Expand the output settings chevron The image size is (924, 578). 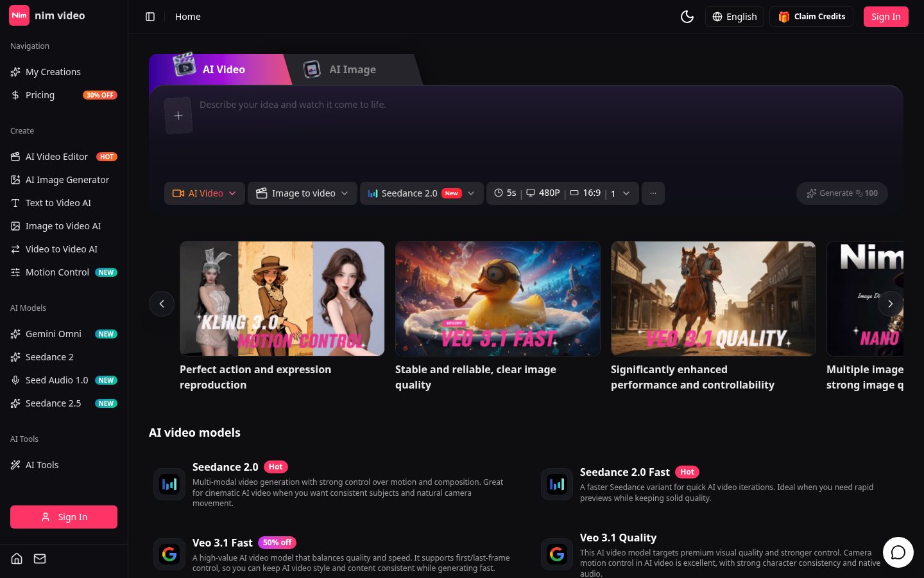click(626, 193)
